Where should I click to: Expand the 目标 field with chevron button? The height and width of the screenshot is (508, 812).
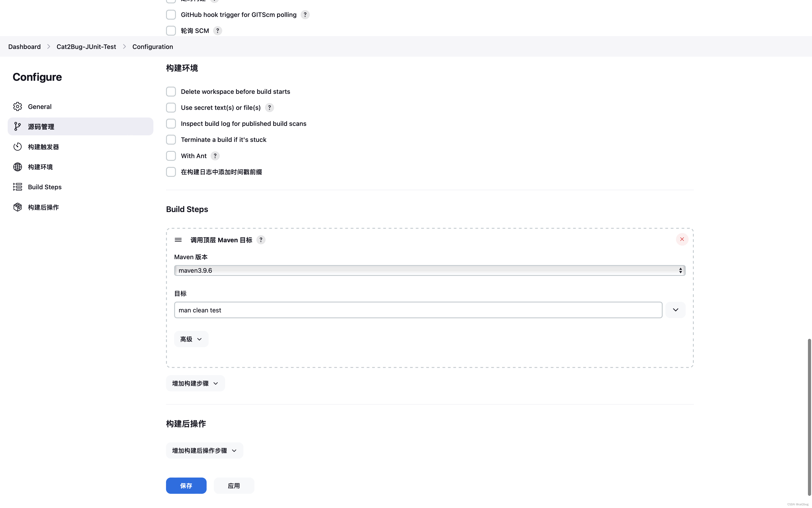coord(676,310)
